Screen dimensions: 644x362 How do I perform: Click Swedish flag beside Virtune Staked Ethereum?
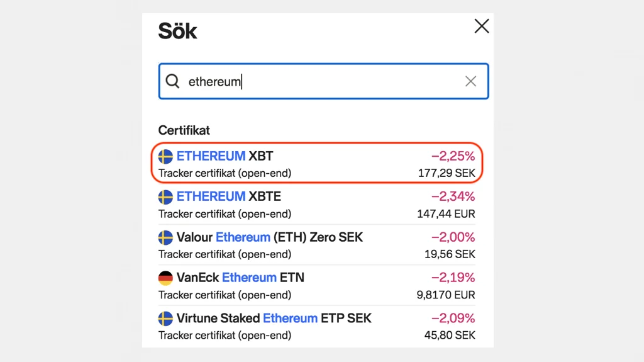165,318
